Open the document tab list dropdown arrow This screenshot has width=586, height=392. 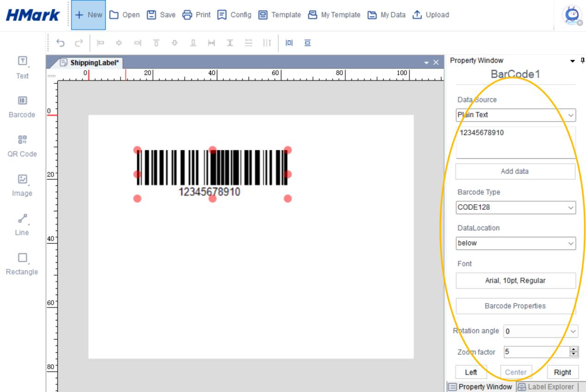tap(426, 62)
